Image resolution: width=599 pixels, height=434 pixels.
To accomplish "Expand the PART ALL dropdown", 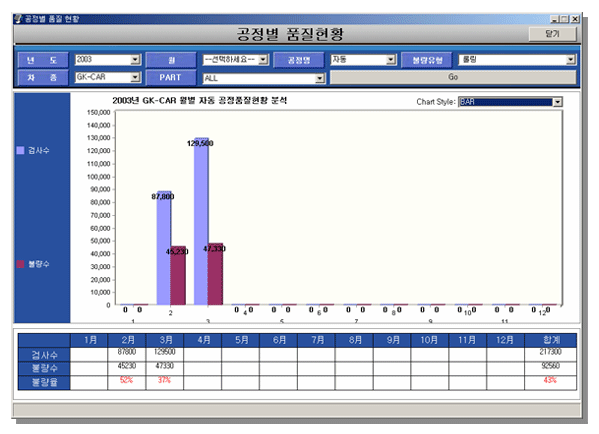I will (320, 78).
